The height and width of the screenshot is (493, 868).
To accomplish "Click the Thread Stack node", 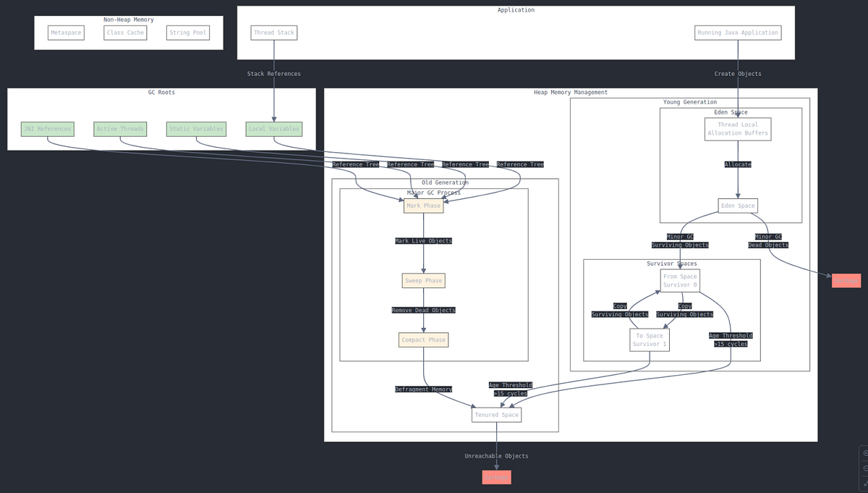I will (x=273, y=32).
